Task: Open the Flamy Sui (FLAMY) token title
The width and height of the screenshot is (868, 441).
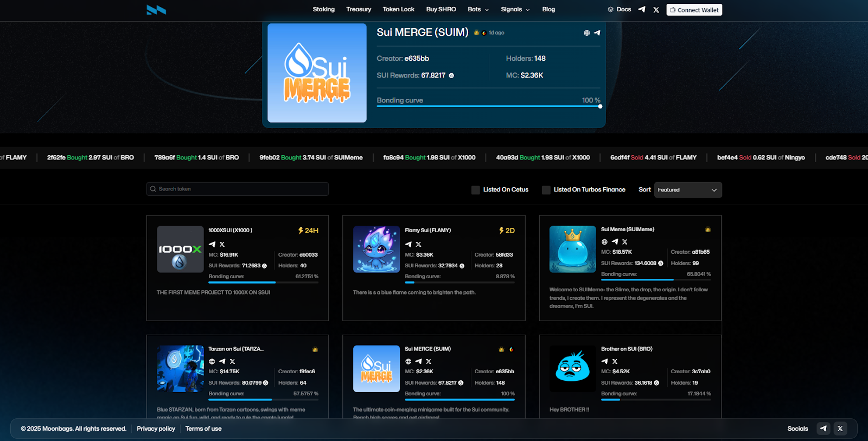Action: [x=428, y=231]
